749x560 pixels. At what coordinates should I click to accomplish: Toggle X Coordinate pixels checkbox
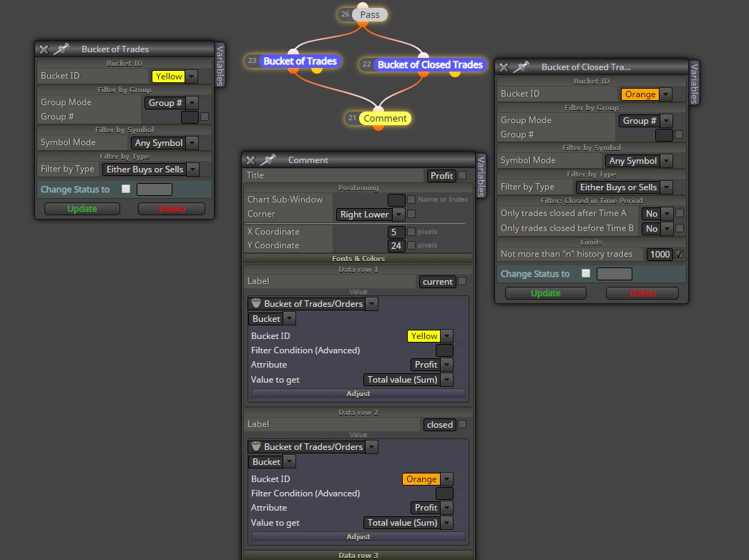pyautogui.click(x=411, y=232)
